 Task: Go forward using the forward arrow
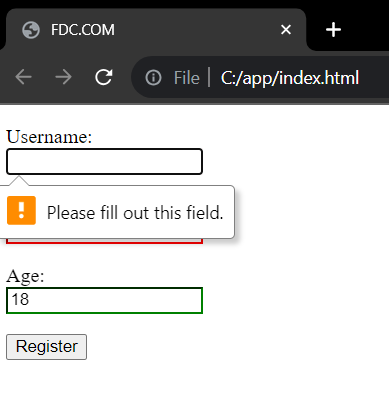click(63, 77)
